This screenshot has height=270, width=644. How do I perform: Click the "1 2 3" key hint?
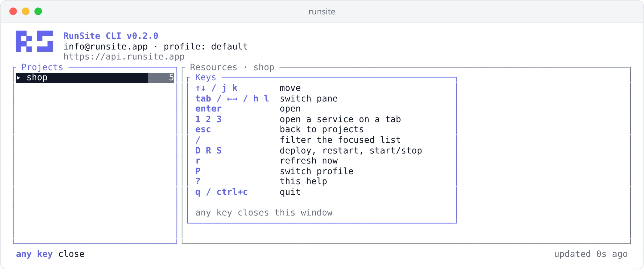click(x=208, y=119)
